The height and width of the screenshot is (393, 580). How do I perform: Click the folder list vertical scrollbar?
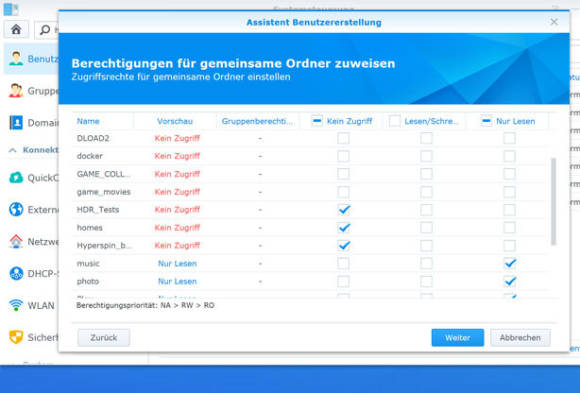[553, 202]
